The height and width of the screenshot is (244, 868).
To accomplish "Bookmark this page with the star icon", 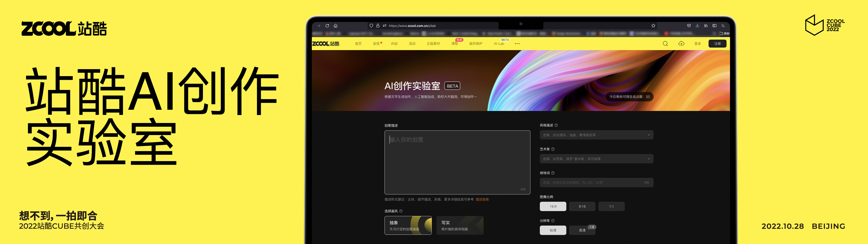I will (653, 26).
